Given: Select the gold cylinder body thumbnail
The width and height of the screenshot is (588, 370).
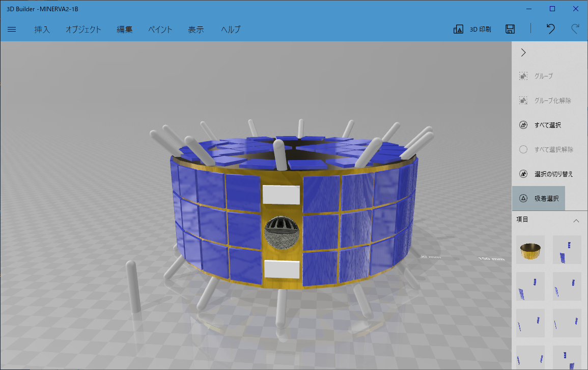Looking at the screenshot, I should 530,250.
